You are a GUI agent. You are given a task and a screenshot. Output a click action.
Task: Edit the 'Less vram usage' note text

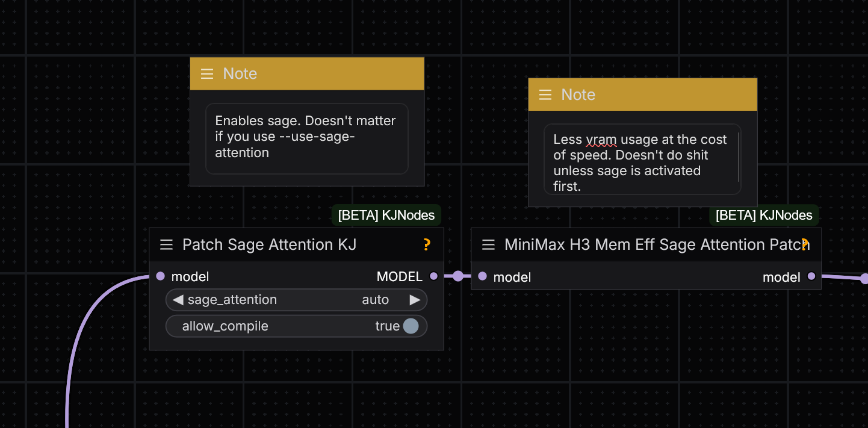pyautogui.click(x=642, y=160)
